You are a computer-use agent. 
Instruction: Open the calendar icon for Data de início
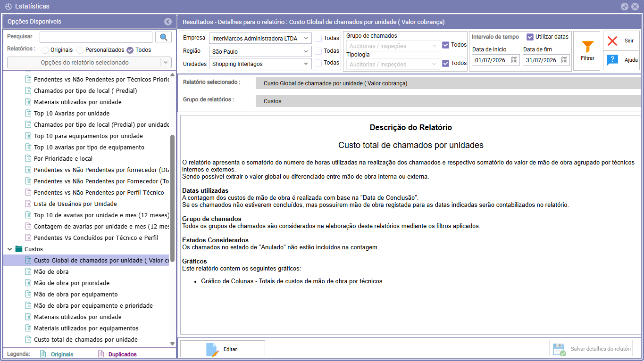(x=514, y=60)
